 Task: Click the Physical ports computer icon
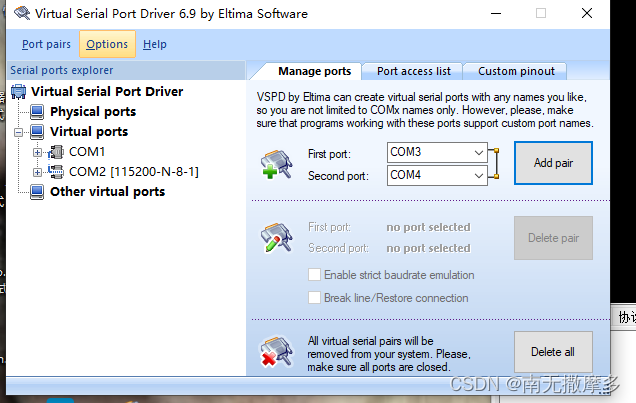click(x=37, y=111)
